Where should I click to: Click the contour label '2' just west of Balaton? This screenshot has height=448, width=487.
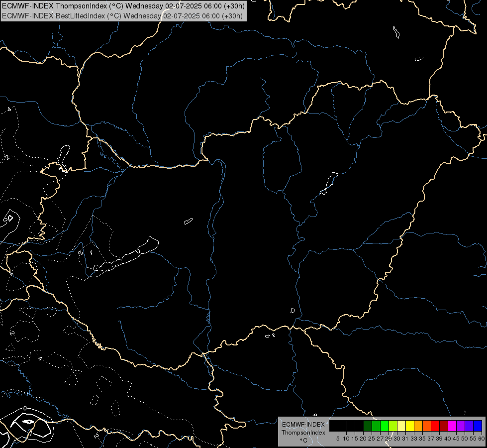81,253
